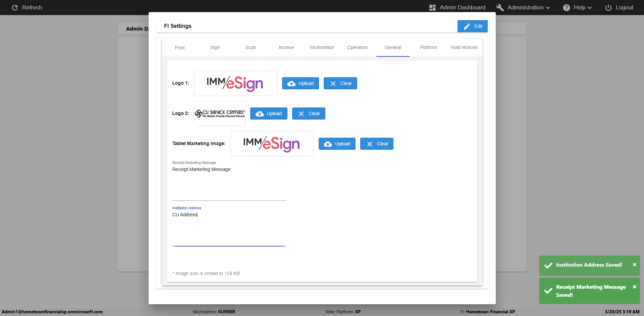Select the Operation tab
Image resolution: width=644 pixels, height=316 pixels.
click(x=358, y=48)
